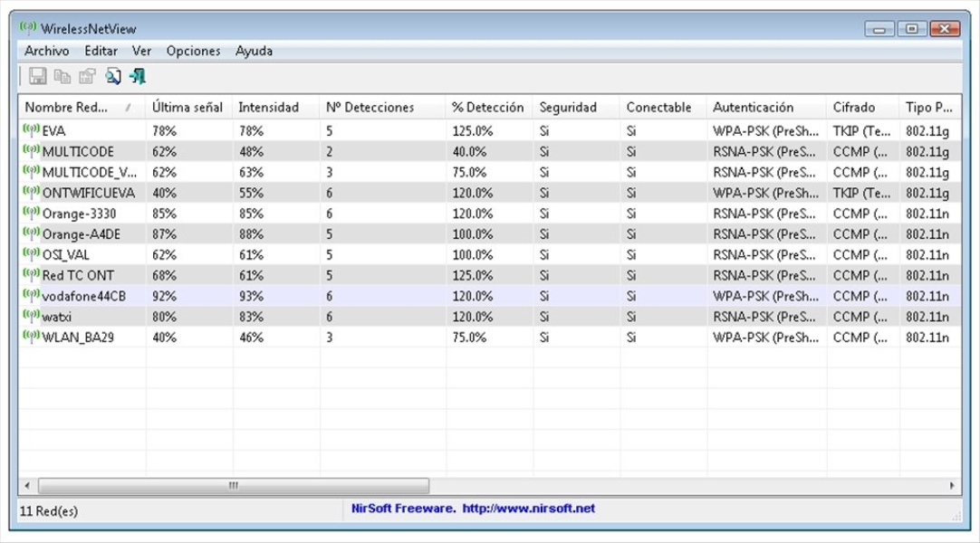Click the signal icon beside OSI_VAL
980x543 pixels.
(x=31, y=253)
